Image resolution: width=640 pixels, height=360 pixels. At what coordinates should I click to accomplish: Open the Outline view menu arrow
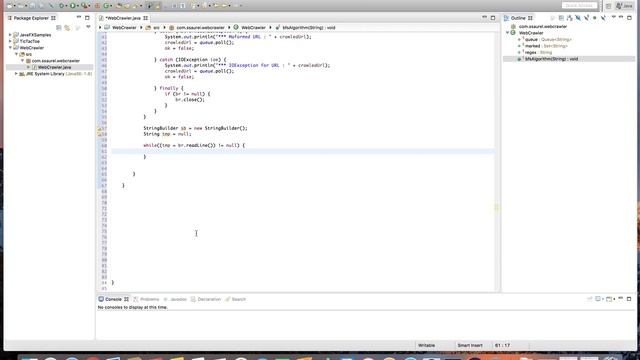613,18
